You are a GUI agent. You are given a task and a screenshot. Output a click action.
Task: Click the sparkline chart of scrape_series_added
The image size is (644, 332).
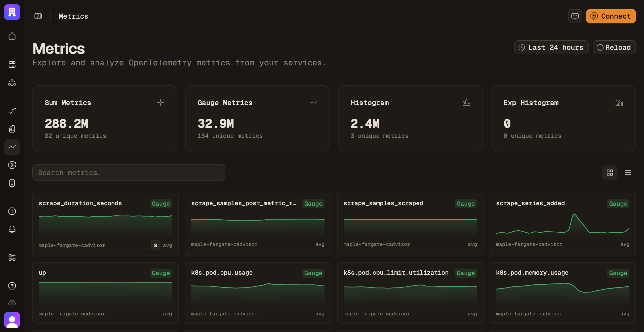pos(563,225)
